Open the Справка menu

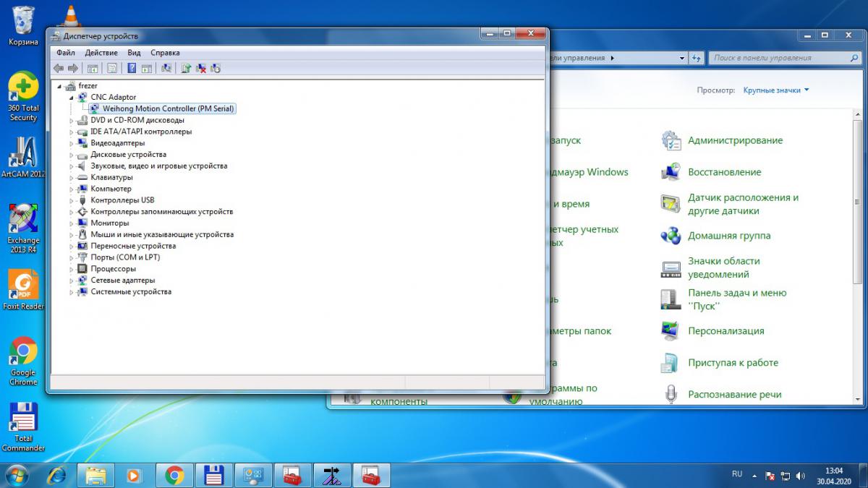[165, 53]
